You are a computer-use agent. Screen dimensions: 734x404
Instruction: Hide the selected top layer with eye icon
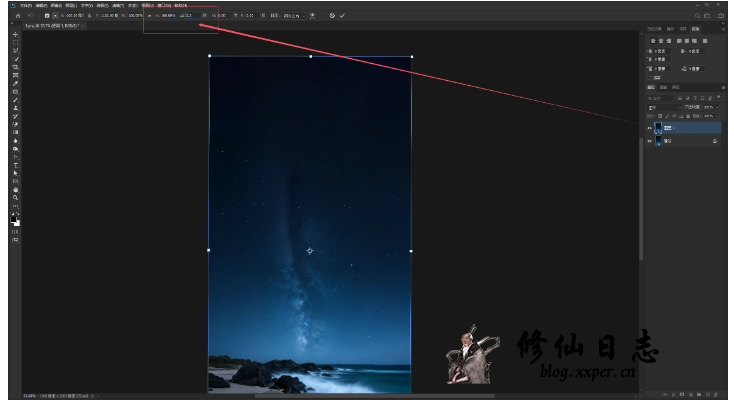point(649,128)
